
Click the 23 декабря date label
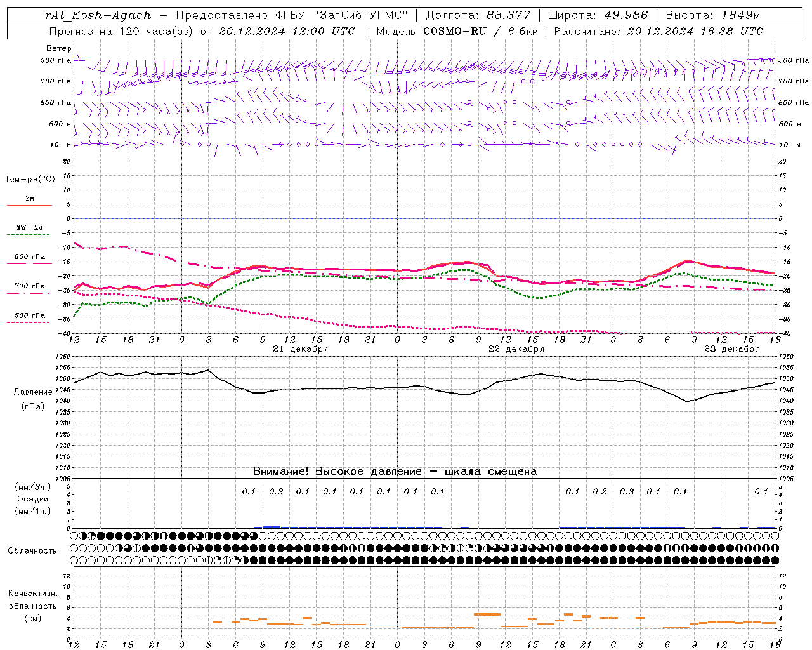(x=731, y=349)
